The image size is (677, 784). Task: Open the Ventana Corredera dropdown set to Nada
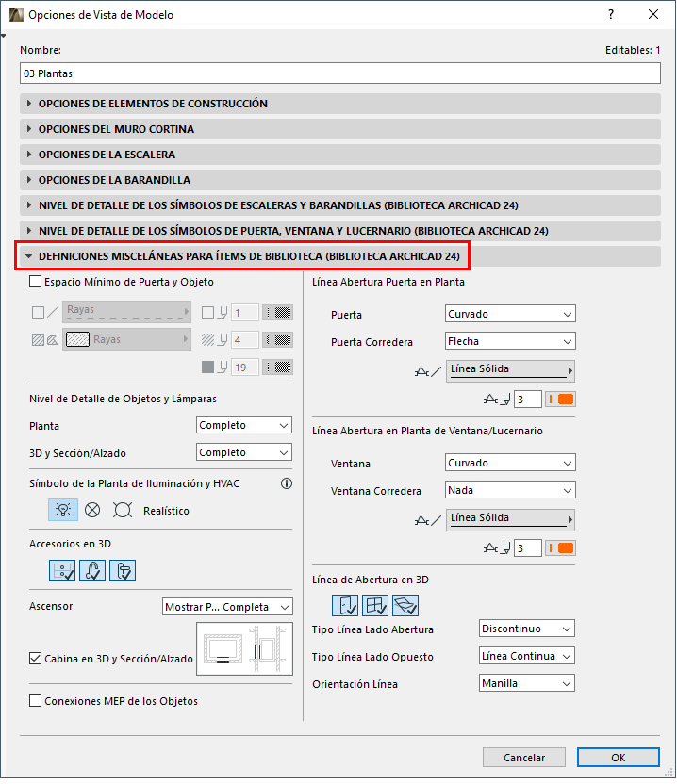[x=510, y=490]
